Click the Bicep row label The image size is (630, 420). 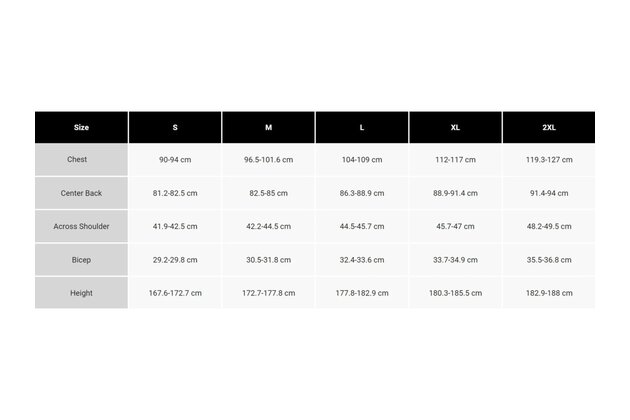[81, 260]
